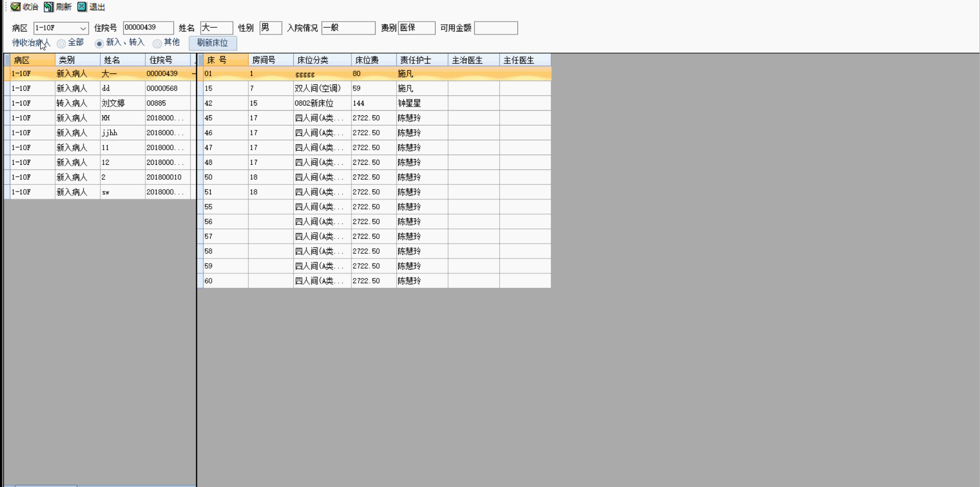Image resolution: width=980 pixels, height=487 pixels.
Task: Select bed number 60
Action: pos(226,281)
